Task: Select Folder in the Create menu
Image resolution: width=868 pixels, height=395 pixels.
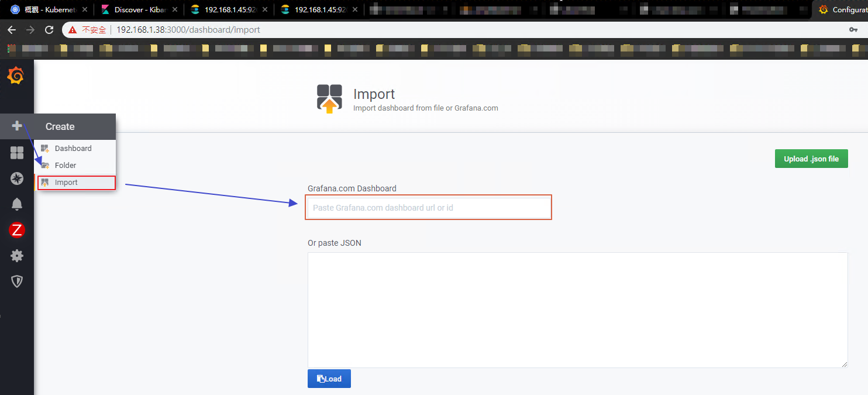Action: [75, 166]
